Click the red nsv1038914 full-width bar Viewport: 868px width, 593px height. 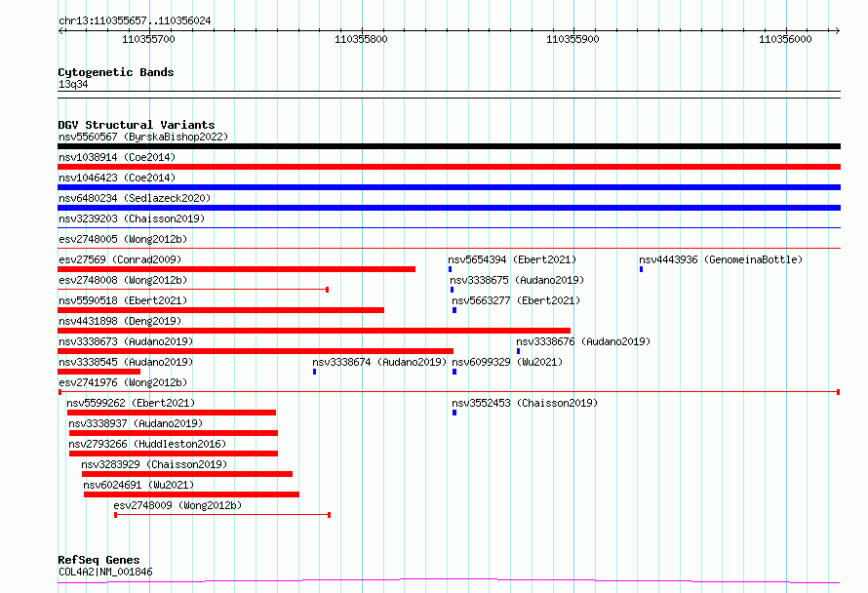pyautogui.click(x=449, y=167)
